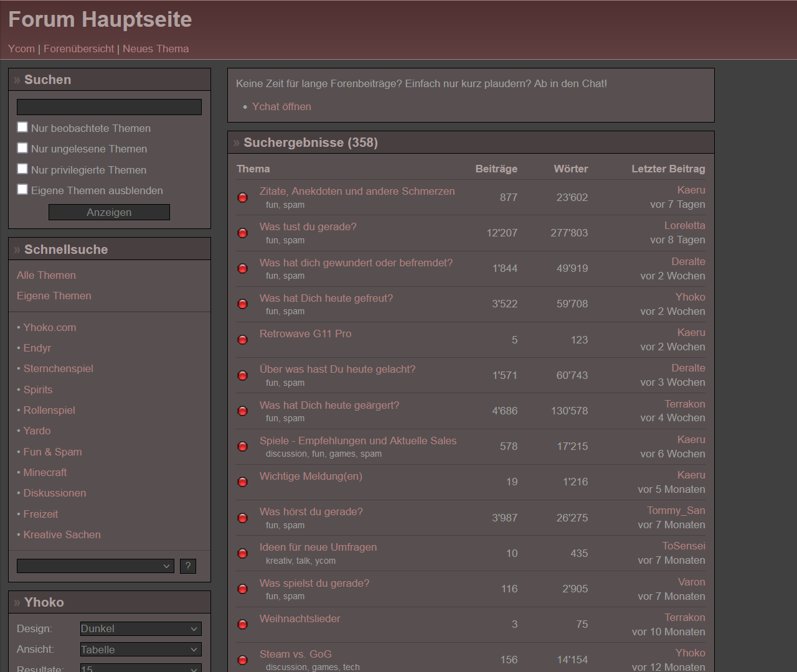
Task: Click red icon for Was tust du gerade?
Action: (243, 233)
